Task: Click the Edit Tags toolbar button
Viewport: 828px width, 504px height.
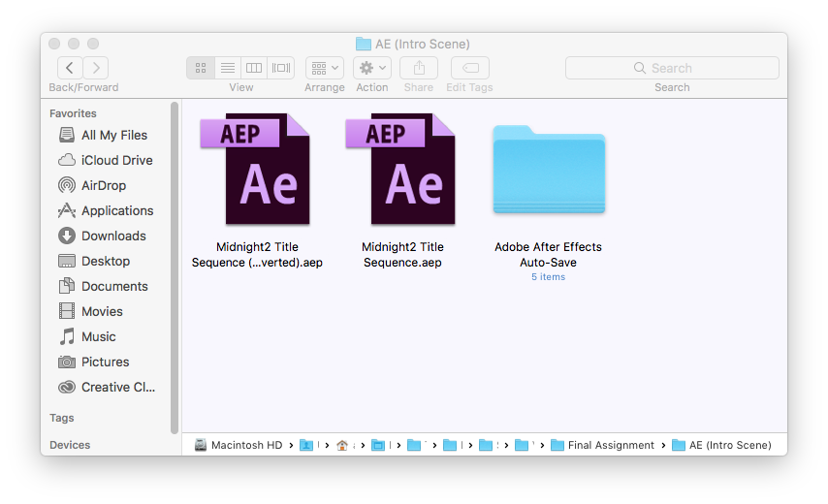Action: [x=470, y=68]
